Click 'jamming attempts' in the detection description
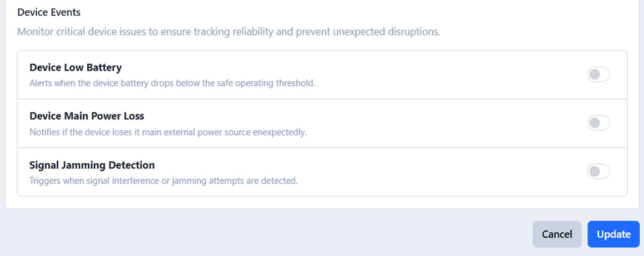 coord(208,181)
